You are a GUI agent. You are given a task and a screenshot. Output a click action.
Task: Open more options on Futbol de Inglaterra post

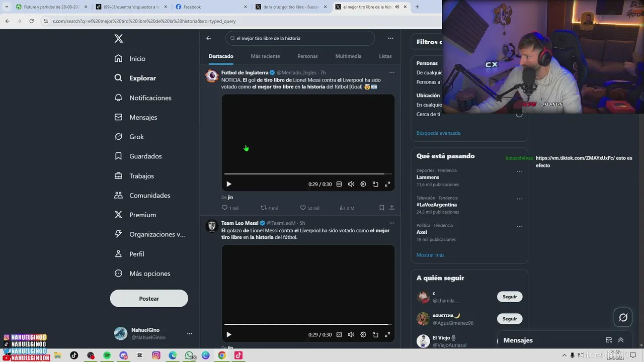[x=392, y=72]
